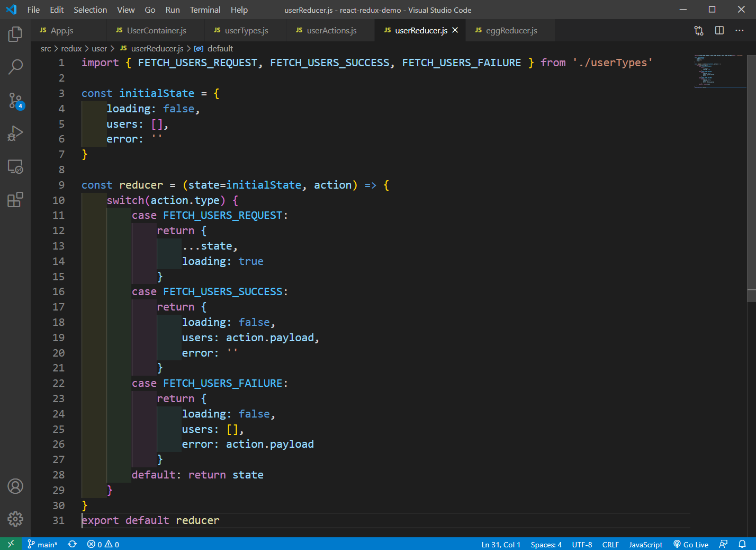Open the Run and Debug view
The width and height of the screenshot is (756, 550).
[15, 134]
